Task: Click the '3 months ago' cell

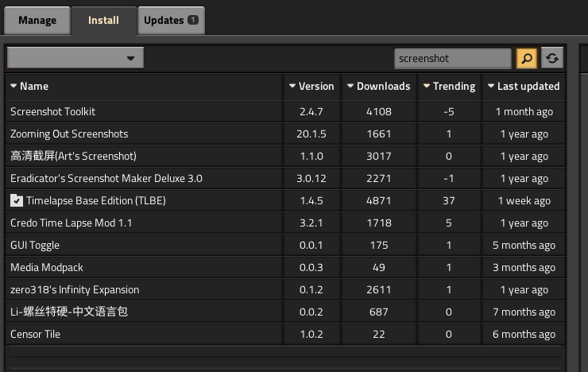Action: pyautogui.click(x=524, y=267)
